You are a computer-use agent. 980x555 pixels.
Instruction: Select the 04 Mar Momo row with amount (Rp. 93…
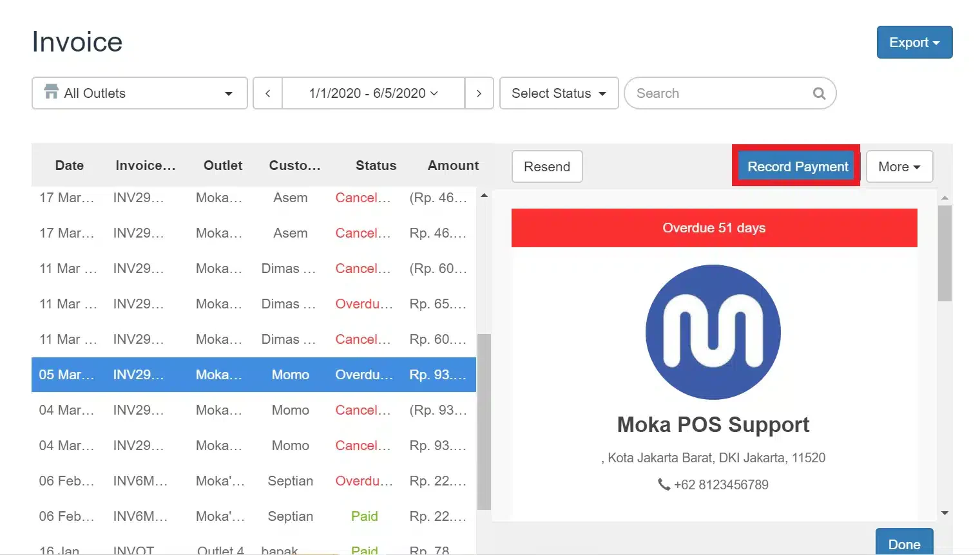coord(254,410)
